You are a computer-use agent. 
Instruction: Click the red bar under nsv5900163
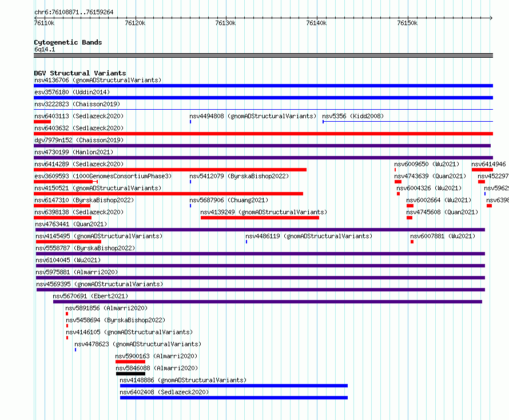(x=130, y=362)
